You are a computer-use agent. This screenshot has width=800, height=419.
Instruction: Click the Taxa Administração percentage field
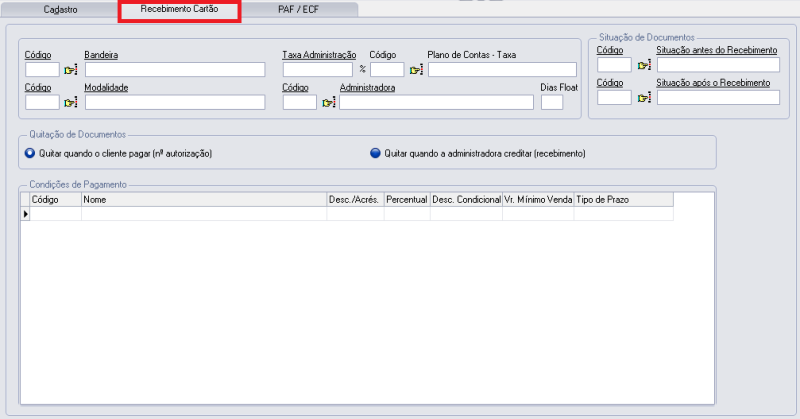point(317,70)
